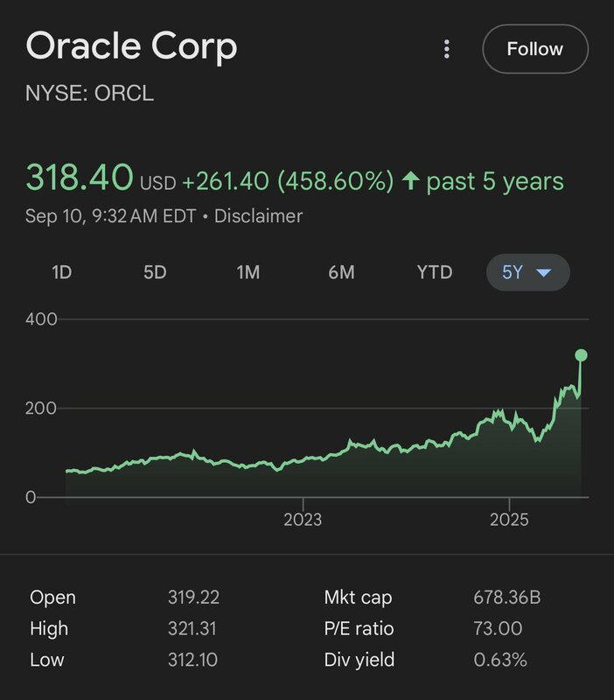Click the green up-arrow trend icon
614x700 pixels.
tap(410, 181)
